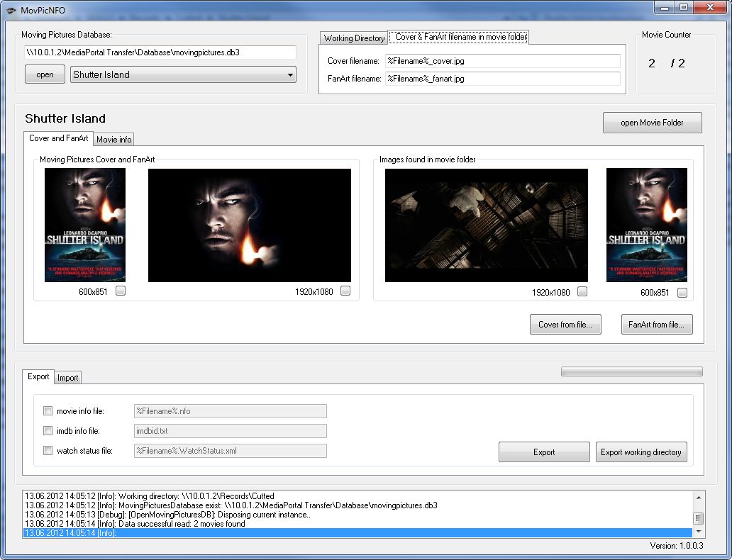This screenshot has width=732, height=560.
Task: Select log entry 'Disposing current instance..'
Action: pos(357,515)
